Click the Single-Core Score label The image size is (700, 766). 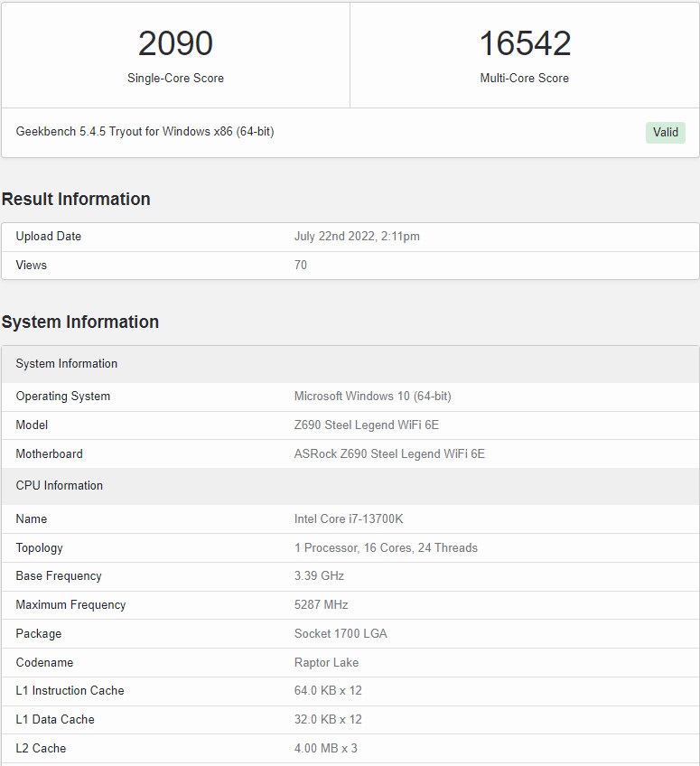(175, 79)
